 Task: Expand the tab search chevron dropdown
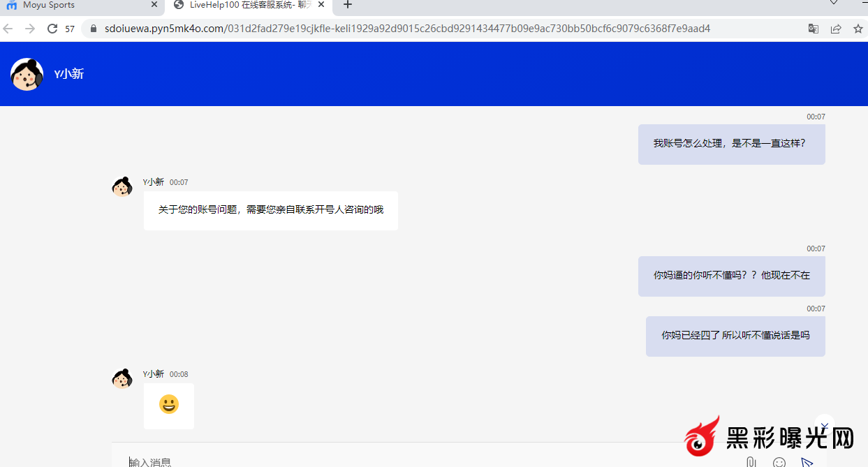tap(834, 4)
